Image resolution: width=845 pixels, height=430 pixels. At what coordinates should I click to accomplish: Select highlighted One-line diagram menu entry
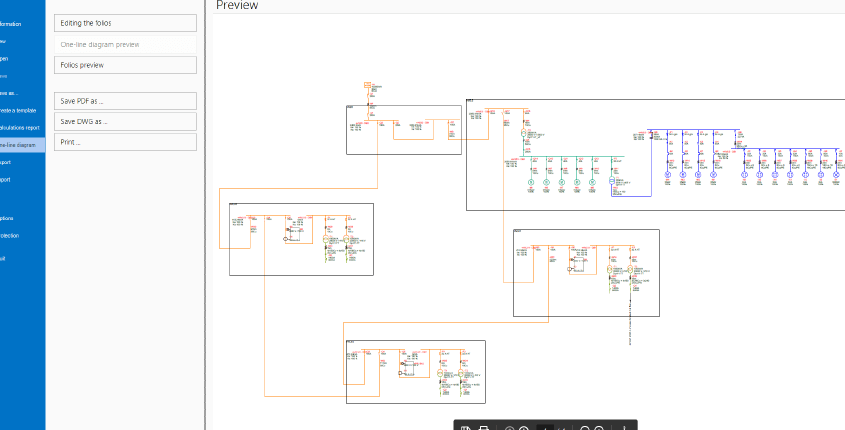coord(23,145)
